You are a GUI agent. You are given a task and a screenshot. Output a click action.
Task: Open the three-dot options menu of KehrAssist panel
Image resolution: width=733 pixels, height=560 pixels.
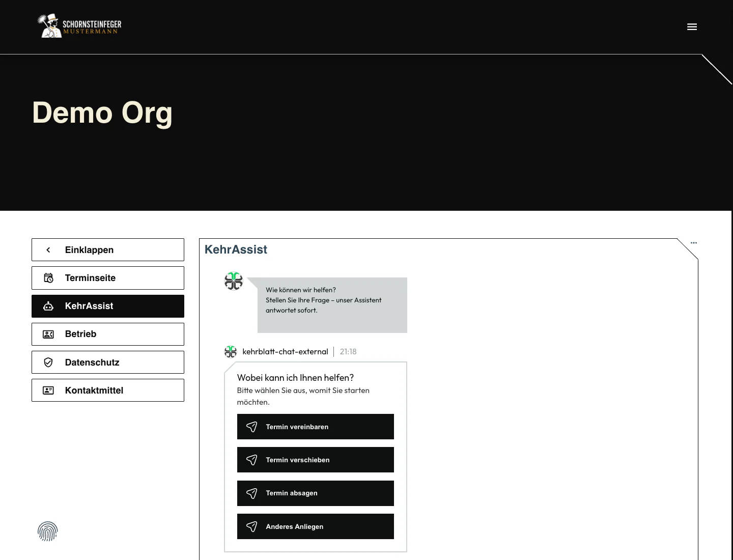(x=694, y=243)
